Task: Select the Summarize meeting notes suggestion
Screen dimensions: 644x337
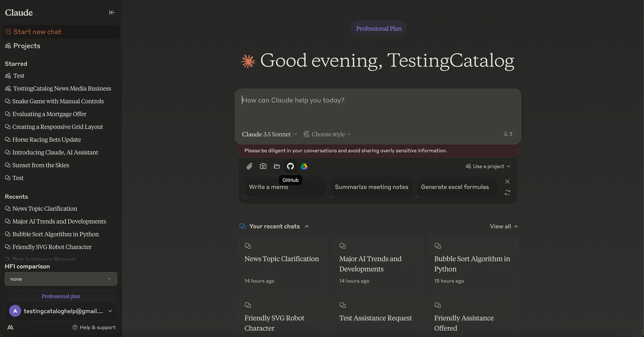Action: [372, 187]
